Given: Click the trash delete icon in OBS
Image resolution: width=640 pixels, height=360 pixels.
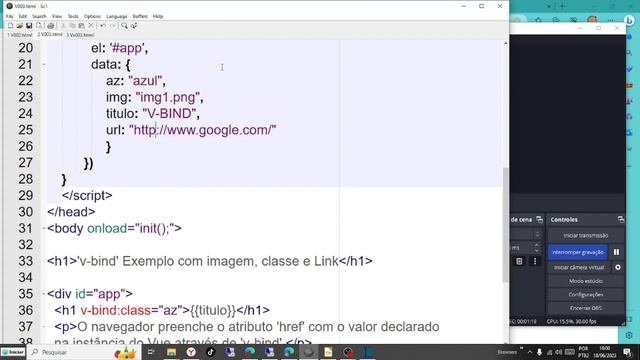Looking at the screenshot, I should pyautogui.click(x=519, y=261).
